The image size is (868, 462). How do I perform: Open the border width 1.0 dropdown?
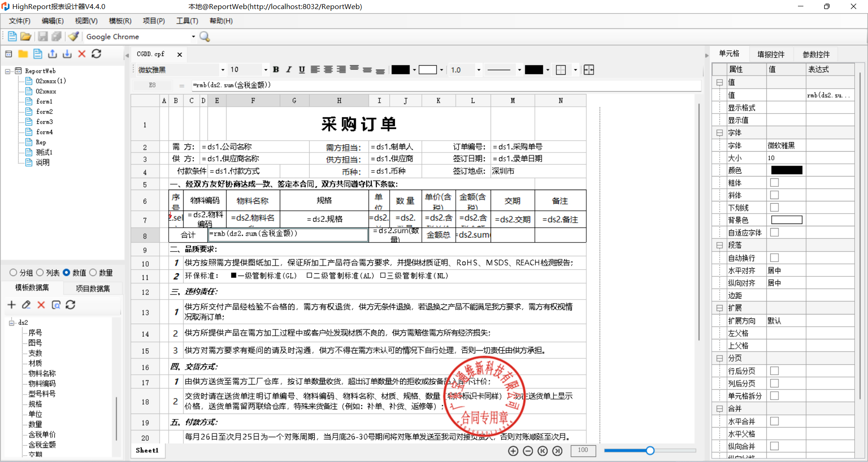coord(479,70)
